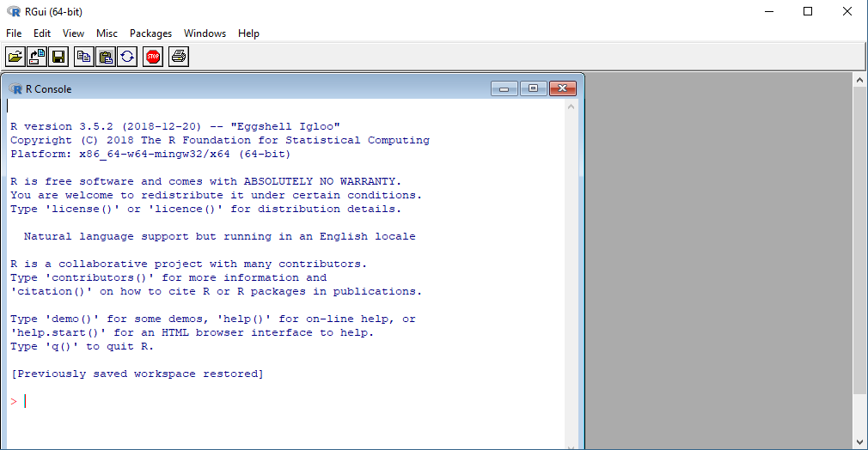Open the Help menu
Image resolution: width=868 pixels, height=450 pixels.
pyautogui.click(x=248, y=33)
